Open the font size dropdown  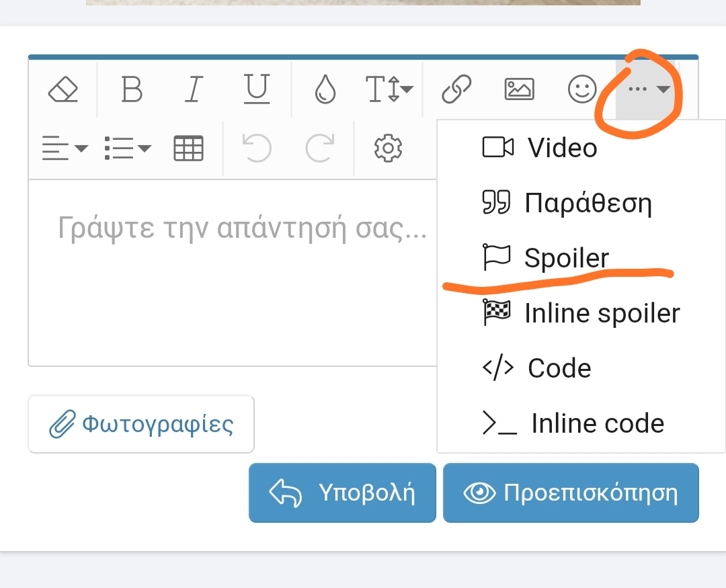pyautogui.click(x=389, y=89)
